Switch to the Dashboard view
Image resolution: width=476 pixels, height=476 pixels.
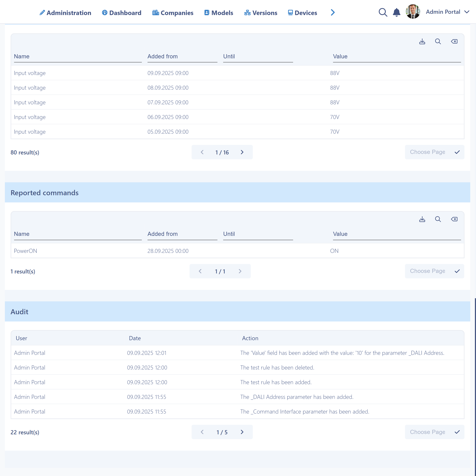122,13
